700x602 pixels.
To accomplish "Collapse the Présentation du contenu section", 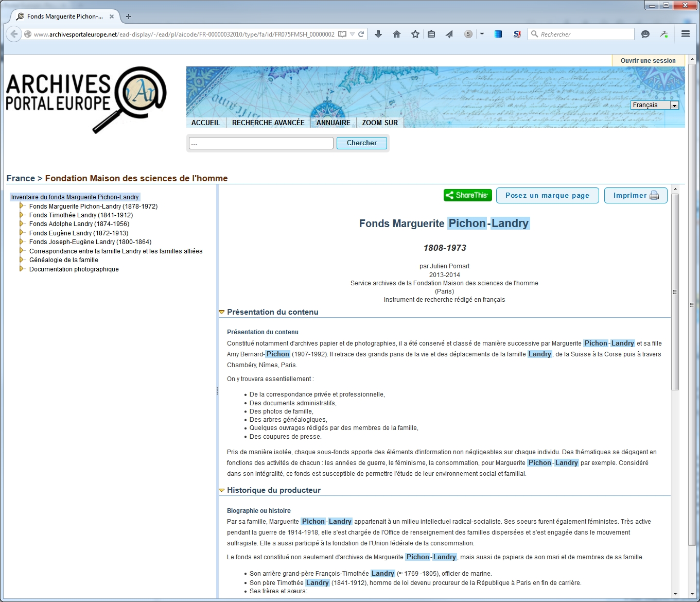I will tap(222, 312).
